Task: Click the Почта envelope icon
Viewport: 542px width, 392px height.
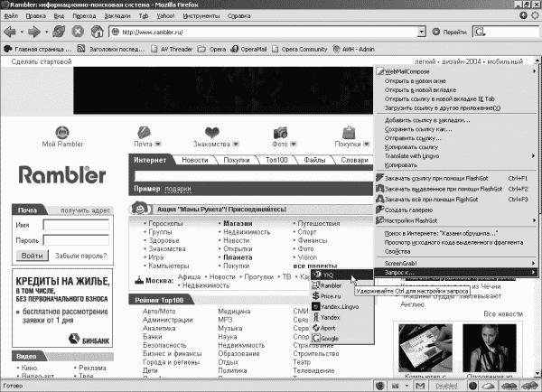Action: point(144,133)
